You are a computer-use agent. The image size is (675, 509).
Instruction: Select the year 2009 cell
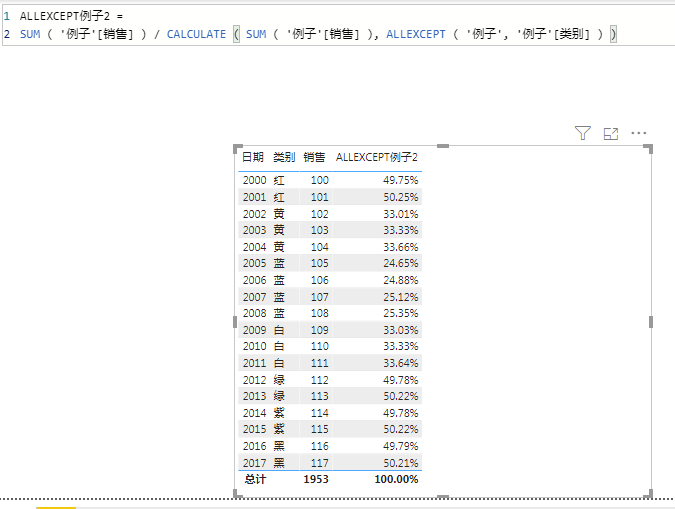[x=254, y=330]
